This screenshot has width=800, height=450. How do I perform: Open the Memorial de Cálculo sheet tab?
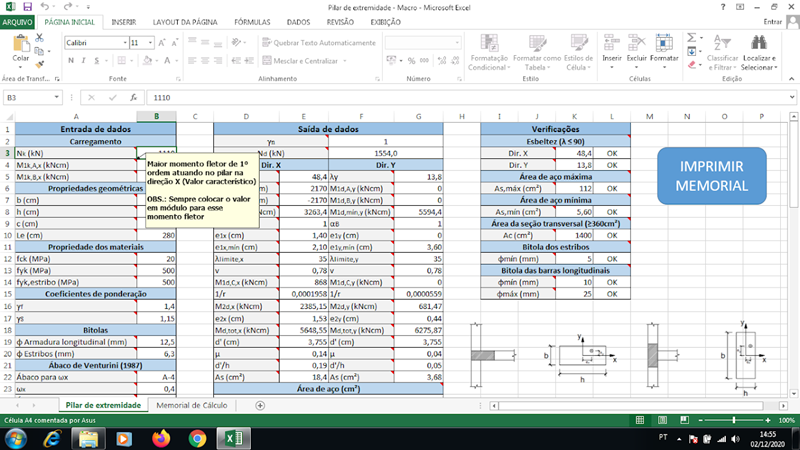[x=191, y=405]
